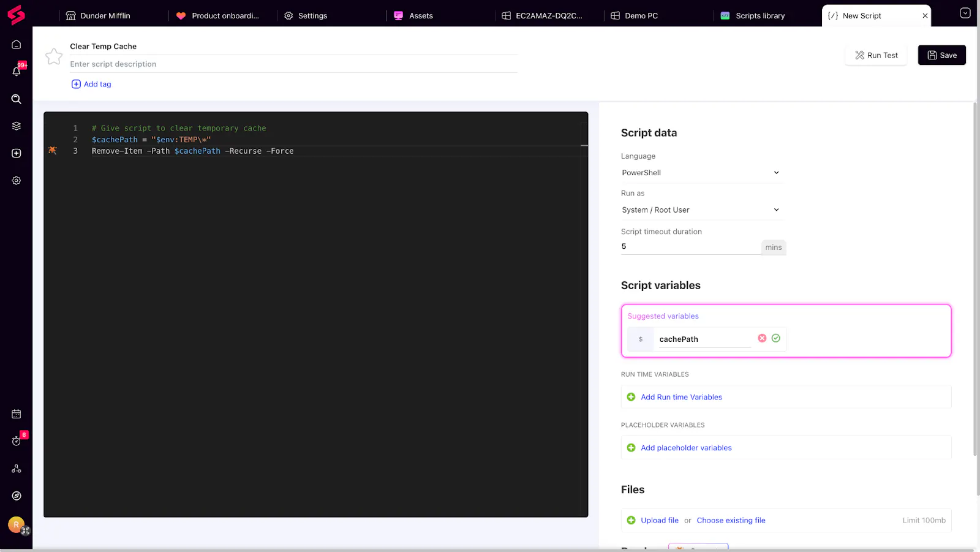Switch to the Settings tab
The height and width of the screenshot is (552, 980).
click(306, 16)
